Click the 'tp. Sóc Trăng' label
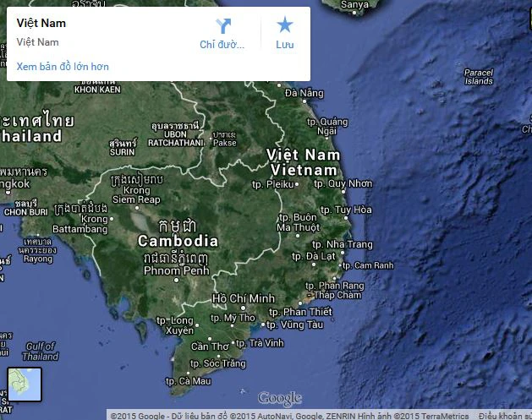Screen dimensions: 532x420 218,363
